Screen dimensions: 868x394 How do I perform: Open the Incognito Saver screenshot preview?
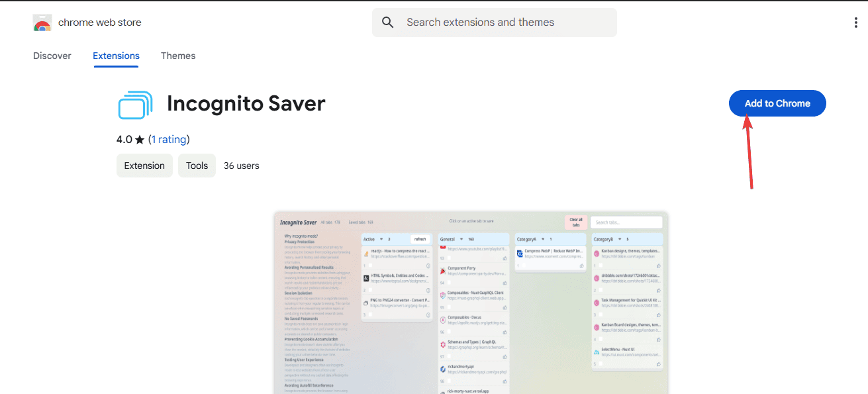[x=471, y=303]
